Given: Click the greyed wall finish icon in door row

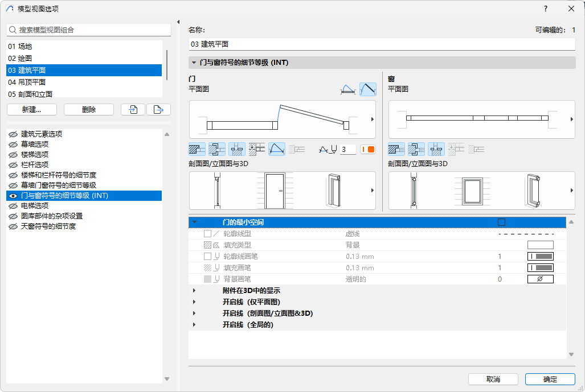Looking at the screenshot, I should point(297,150).
